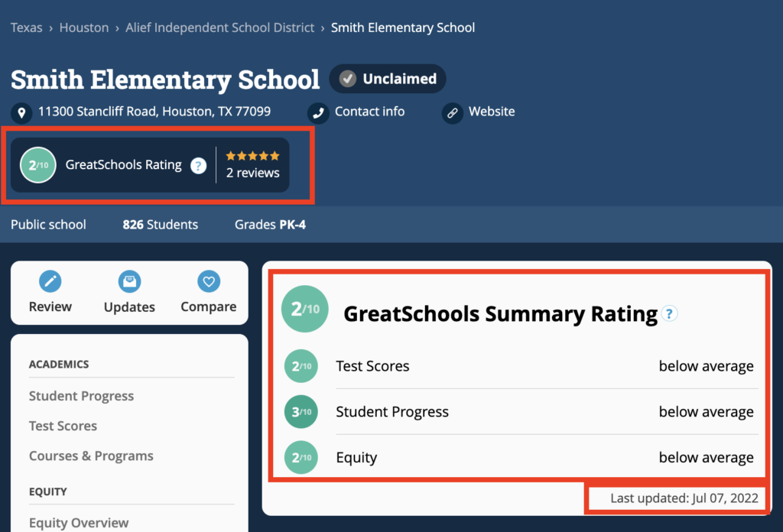The height and width of the screenshot is (532, 783).
Task: Click the EQUITY section heading
Action: coord(48,491)
